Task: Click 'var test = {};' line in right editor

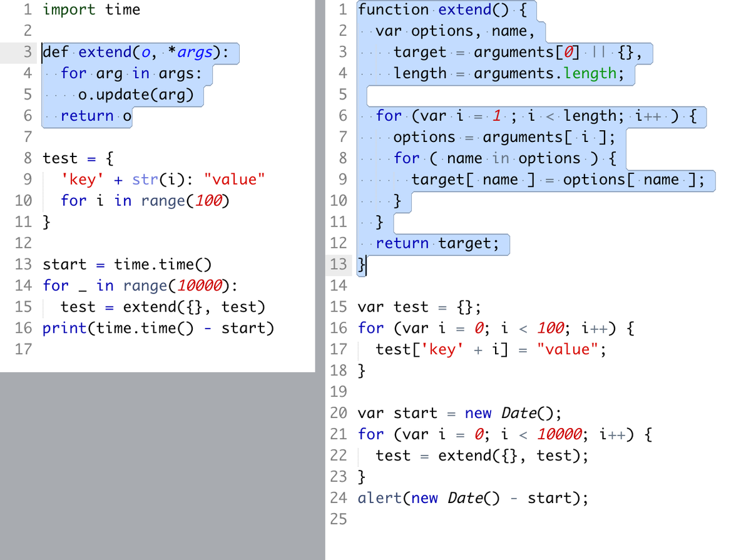Action: point(420,307)
